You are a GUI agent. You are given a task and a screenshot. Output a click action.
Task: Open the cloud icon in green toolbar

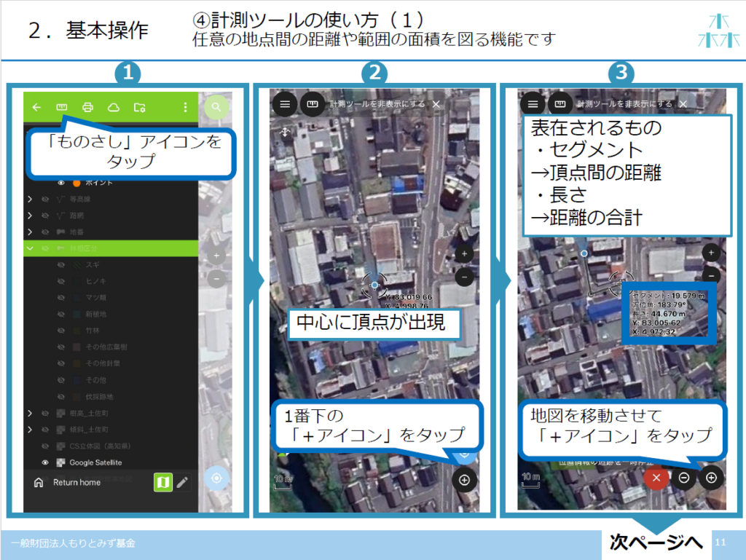113,108
